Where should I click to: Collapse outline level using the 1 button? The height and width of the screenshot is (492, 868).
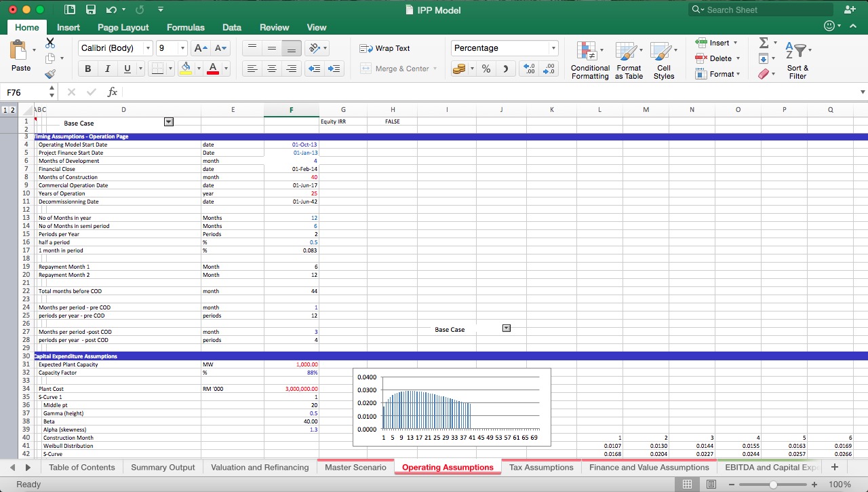pos(5,109)
